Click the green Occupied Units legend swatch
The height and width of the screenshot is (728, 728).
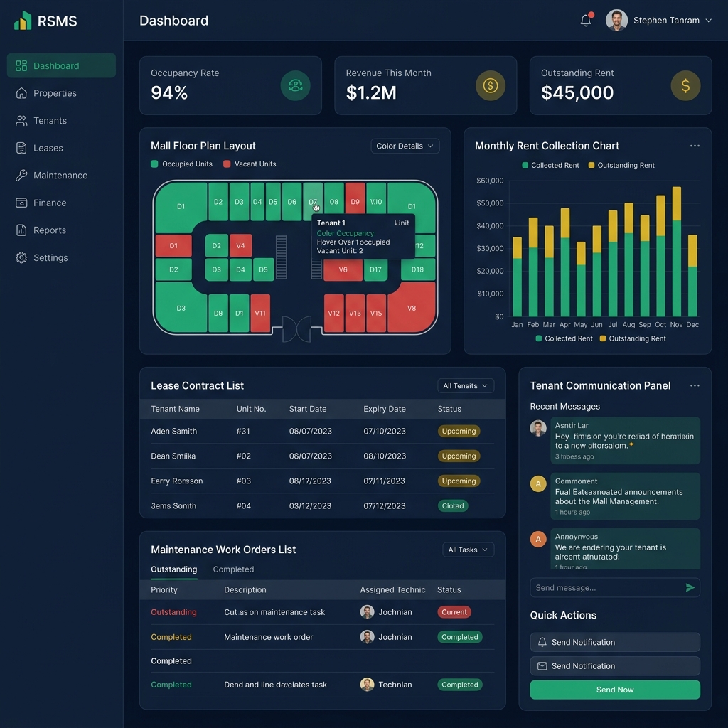[154, 164]
